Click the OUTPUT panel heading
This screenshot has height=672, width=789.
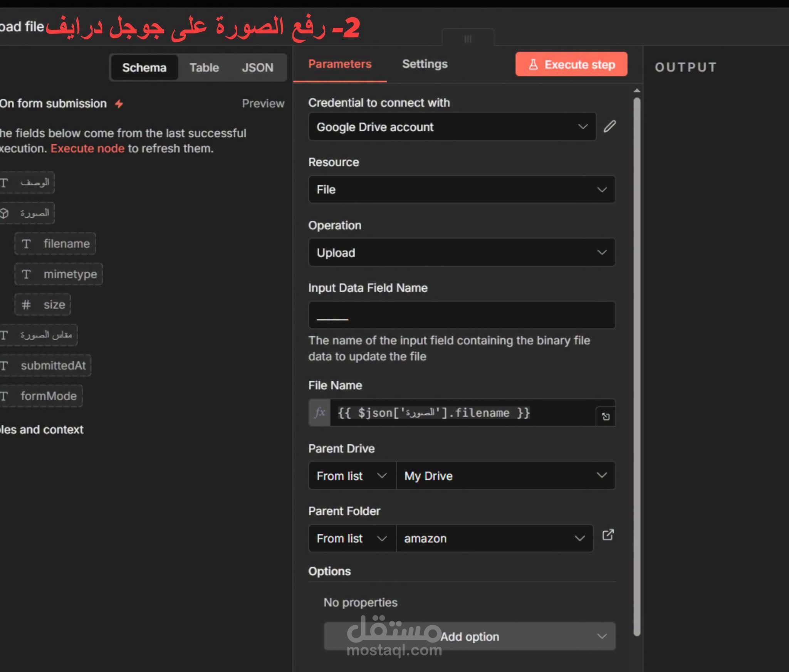pyautogui.click(x=686, y=67)
